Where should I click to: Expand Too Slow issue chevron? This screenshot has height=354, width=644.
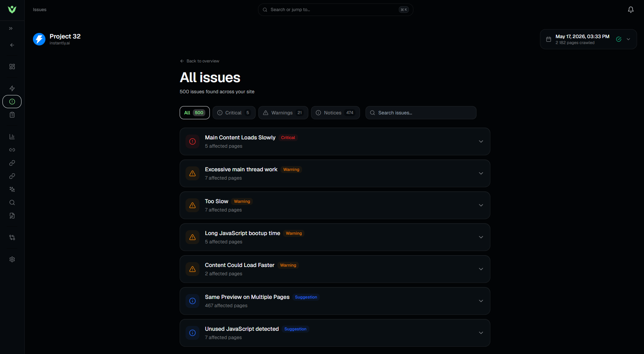click(481, 205)
